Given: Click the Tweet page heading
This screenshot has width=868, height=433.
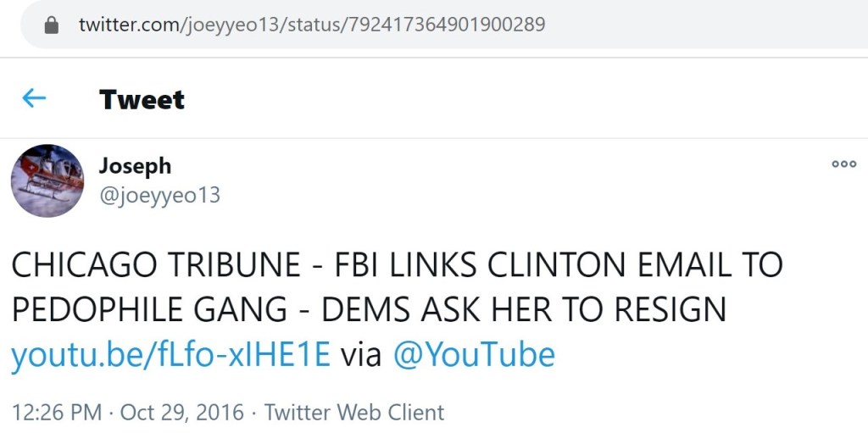Looking at the screenshot, I should (x=142, y=99).
